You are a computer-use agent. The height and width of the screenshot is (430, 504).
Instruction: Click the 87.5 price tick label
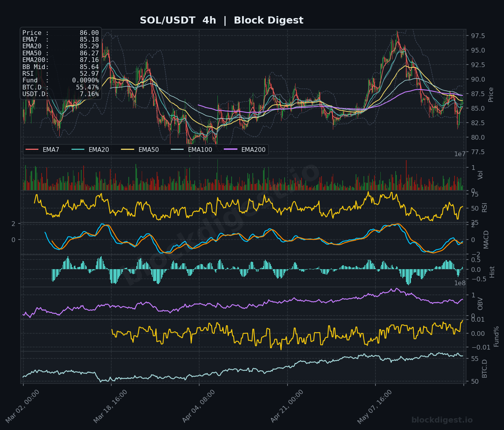(x=478, y=94)
